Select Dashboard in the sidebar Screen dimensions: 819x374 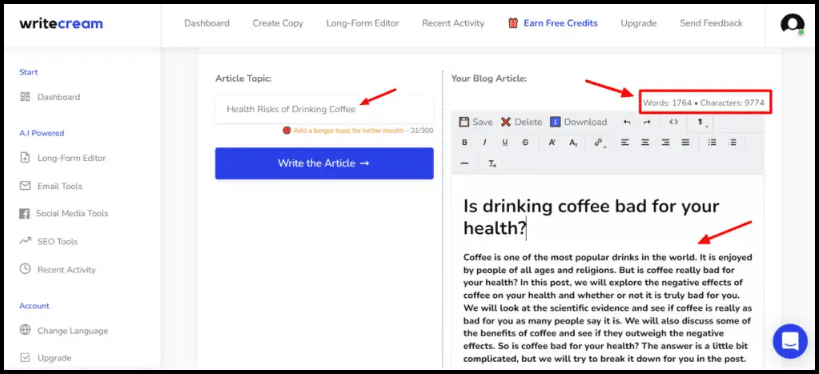50,97
